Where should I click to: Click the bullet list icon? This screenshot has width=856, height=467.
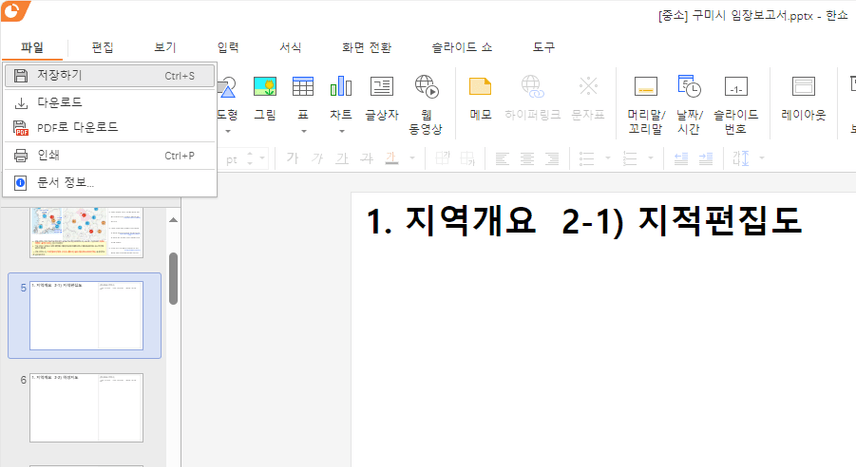coord(586,158)
